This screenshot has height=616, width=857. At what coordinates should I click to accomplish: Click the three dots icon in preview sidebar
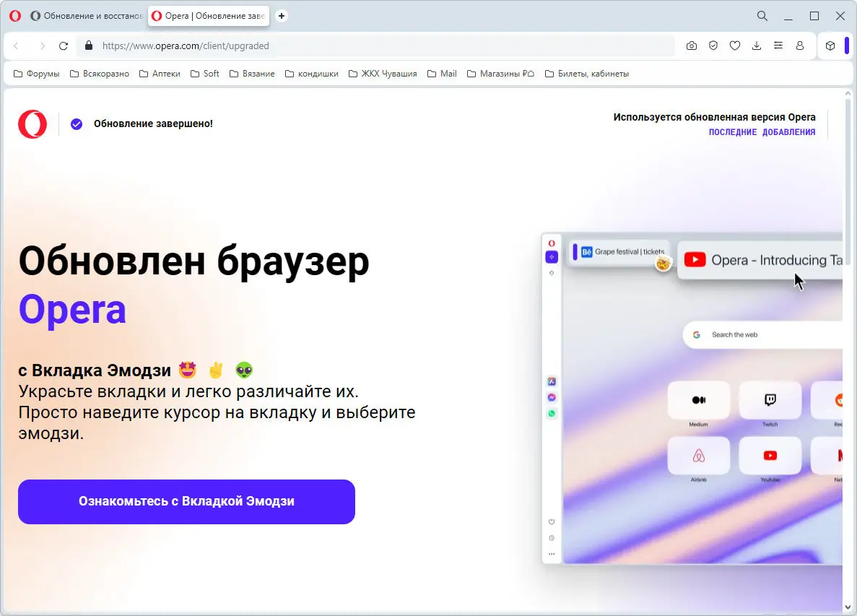pyautogui.click(x=552, y=554)
